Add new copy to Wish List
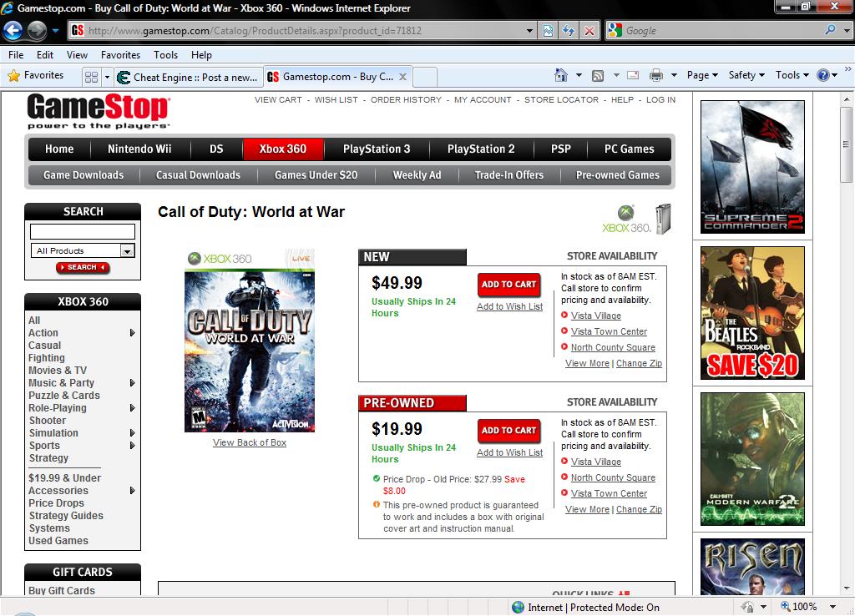This screenshot has width=855, height=616. point(509,306)
